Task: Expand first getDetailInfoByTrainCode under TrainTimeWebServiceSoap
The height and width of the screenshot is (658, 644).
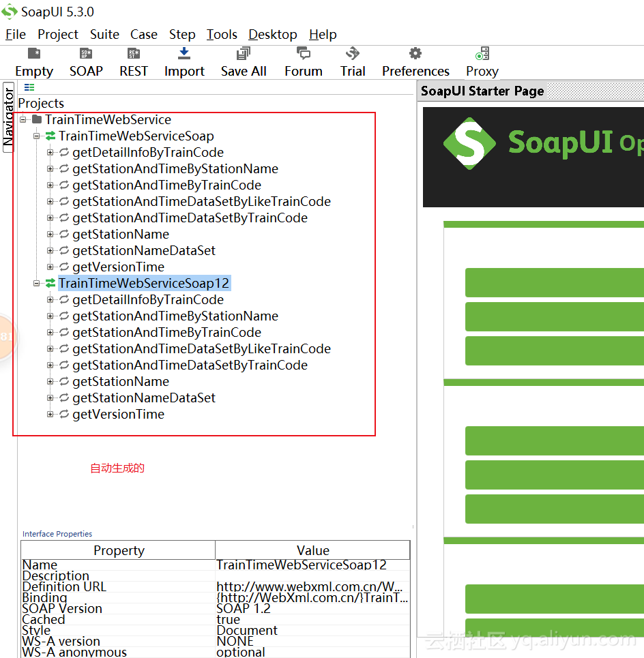Action: pos(50,152)
